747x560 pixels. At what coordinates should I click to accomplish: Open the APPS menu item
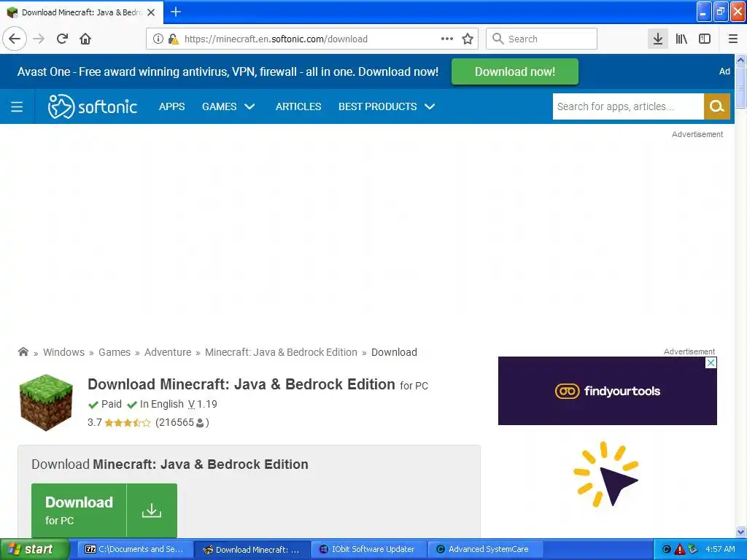click(171, 106)
